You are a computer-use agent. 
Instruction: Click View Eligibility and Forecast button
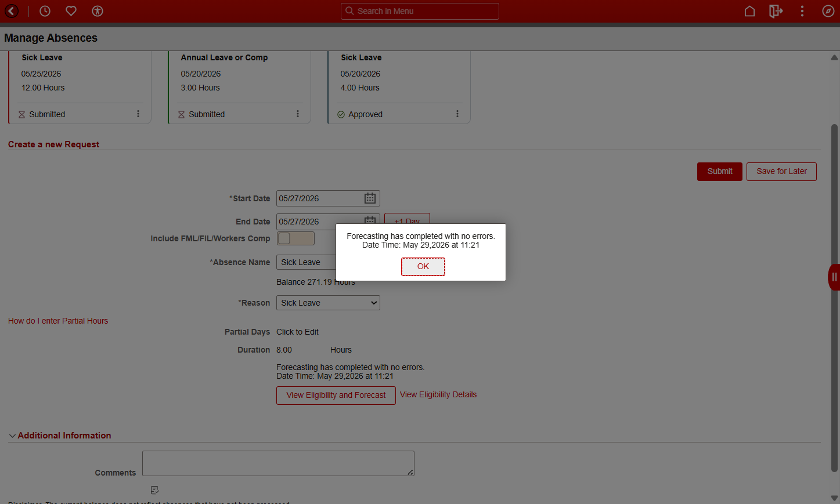click(336, 396)
